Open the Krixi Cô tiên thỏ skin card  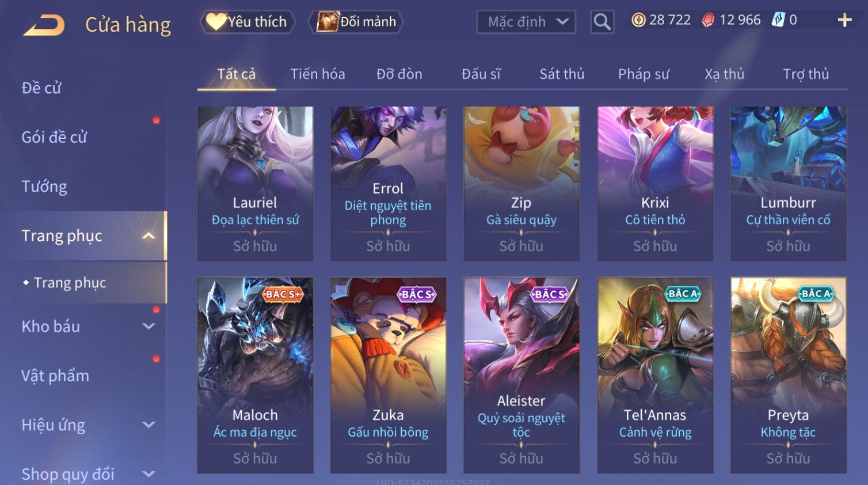(x=655, y=184)
